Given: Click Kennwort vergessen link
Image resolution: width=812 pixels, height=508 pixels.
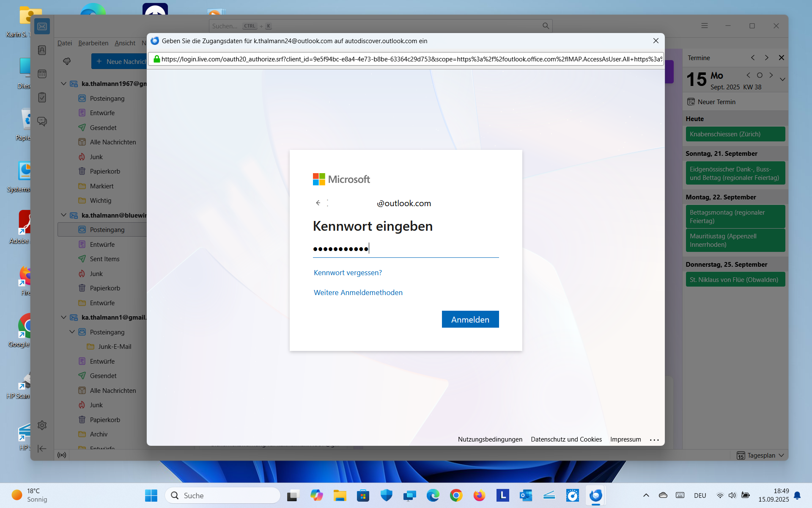Looking at the screenshot, I should tap(348, 273).
